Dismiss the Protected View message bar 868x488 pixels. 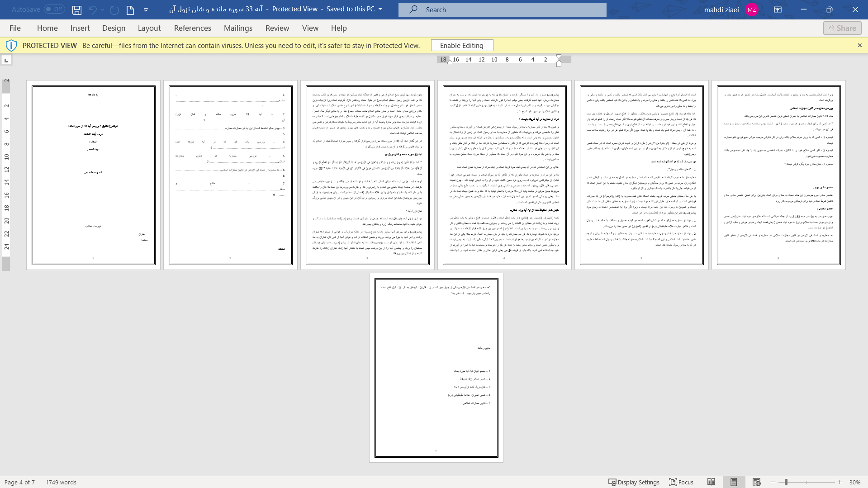point(860,45)
